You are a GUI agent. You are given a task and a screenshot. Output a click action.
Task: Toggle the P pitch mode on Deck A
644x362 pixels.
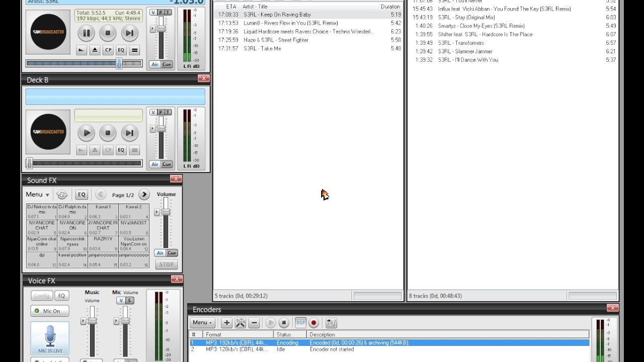click(161, 12)
